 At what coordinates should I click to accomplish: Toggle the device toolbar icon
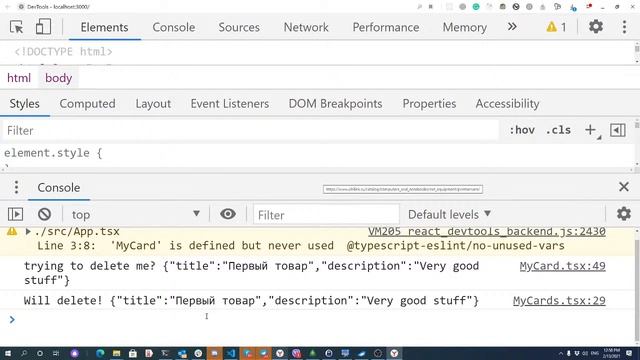(x=43, y=27)
